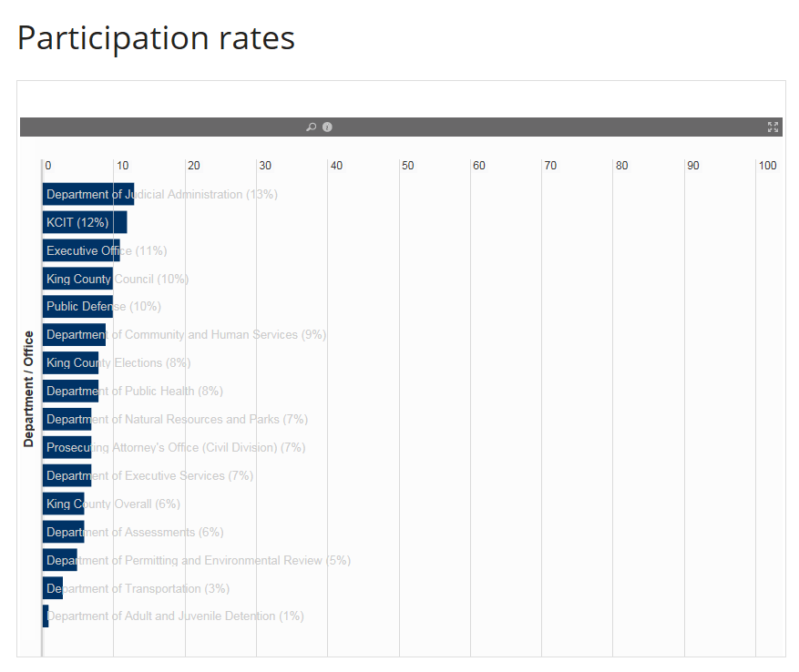
Task: Click the Adult and Juvenile Detention bar
Action: [46, 616]
